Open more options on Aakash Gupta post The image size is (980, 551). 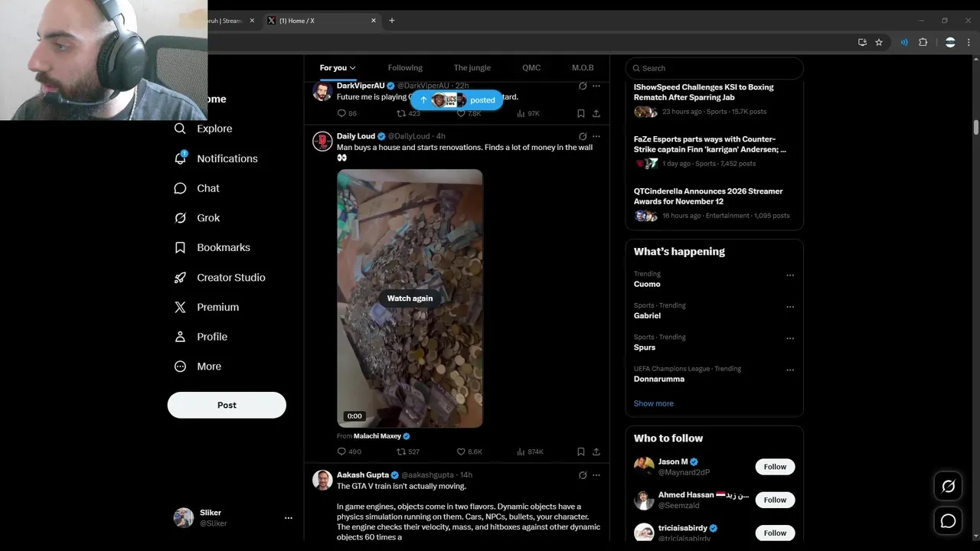[x=596, y=475]
